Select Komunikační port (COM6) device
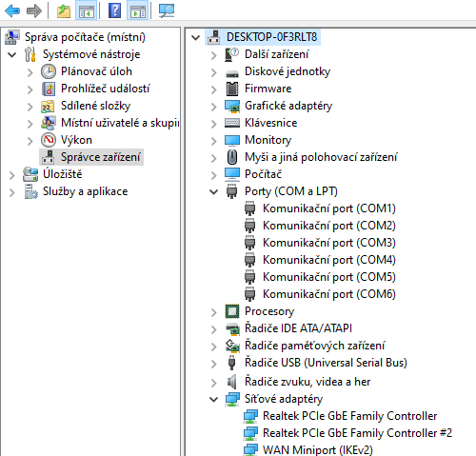The width and height of the screenshot is (476, 456). click(x=329, y=294)
